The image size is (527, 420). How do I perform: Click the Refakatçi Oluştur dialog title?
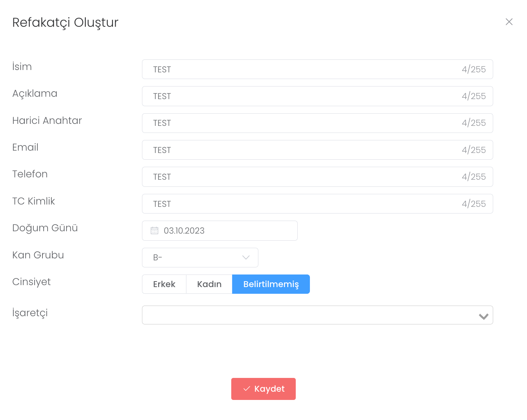pyautogui.click(x=65, y=22)
